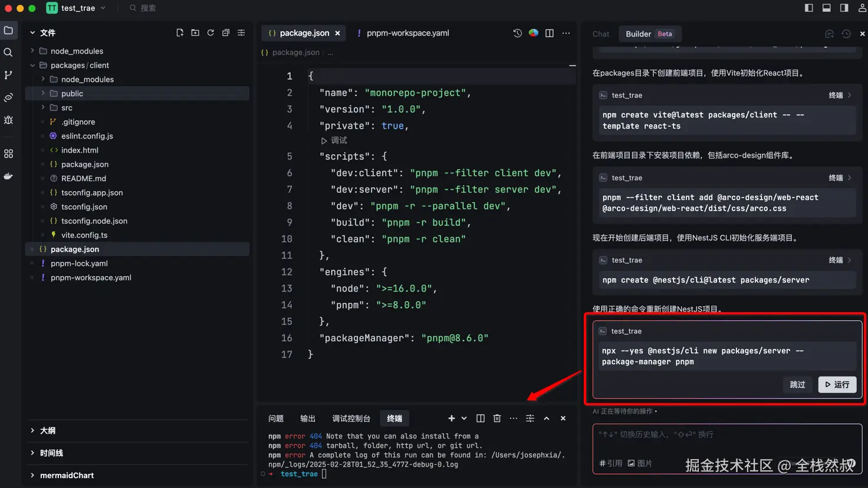Open the chat history clock icon
This screenshot has width=868, height=488.
(x=846, y=34)
